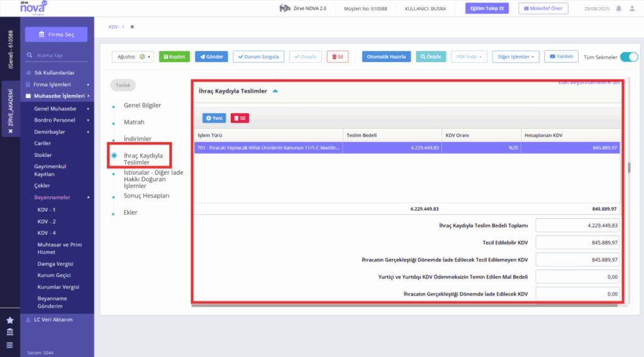Open the Diğer İşlemler dropdown
Viewport: 644px width, 357px height.
516,57
